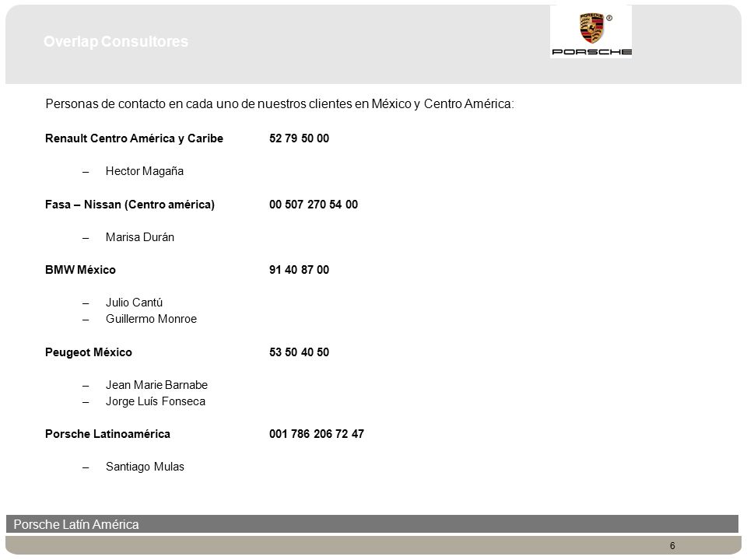Click contact name Marisa Durán
747x560 pixels.
pyautogui.click(x=139, y=237)
